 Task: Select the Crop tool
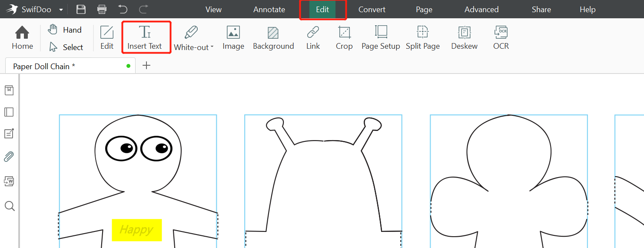(x=344, y=38)
